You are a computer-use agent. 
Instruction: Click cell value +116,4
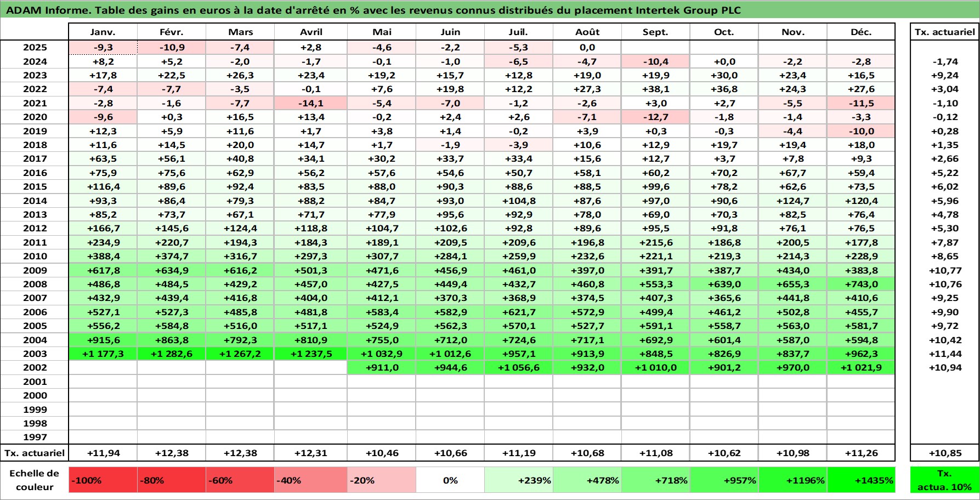pos(103,186)
